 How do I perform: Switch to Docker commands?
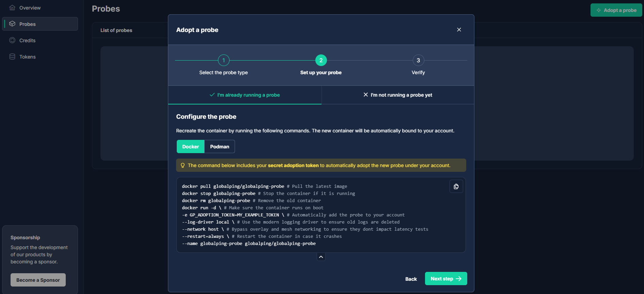[x=190, y=147]
